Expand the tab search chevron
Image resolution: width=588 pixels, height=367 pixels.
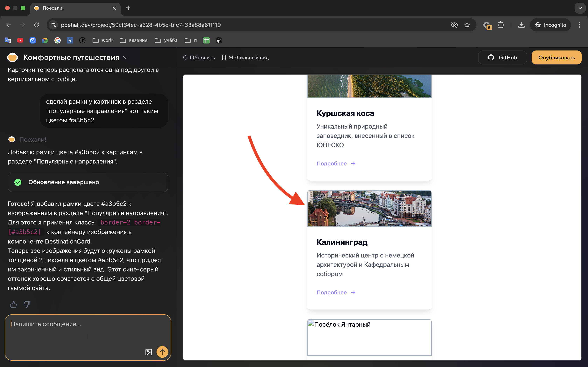pos(580,8)
